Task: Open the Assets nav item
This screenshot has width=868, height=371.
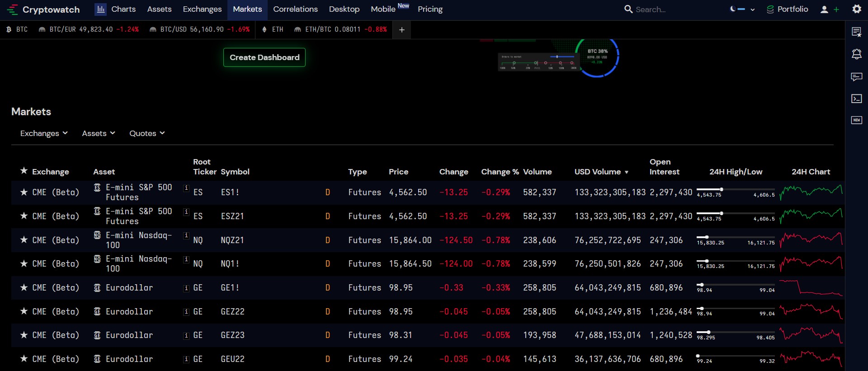Action: (159, 9)
